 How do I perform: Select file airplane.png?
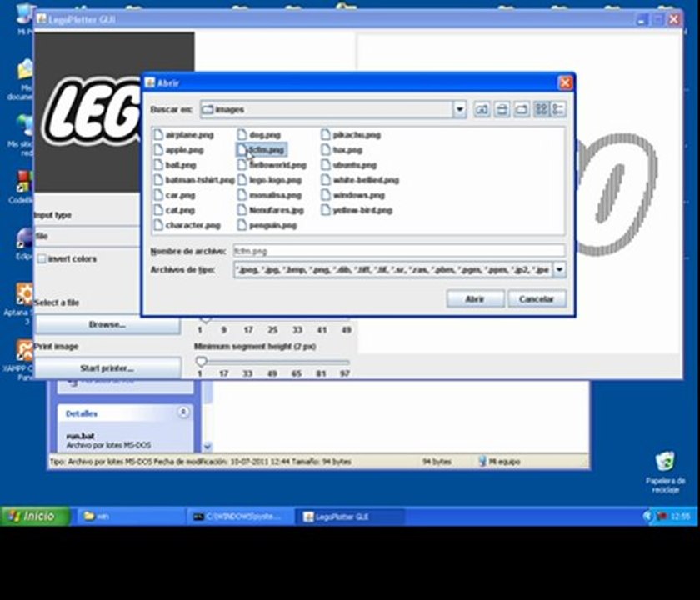click(x=183, y=135)
